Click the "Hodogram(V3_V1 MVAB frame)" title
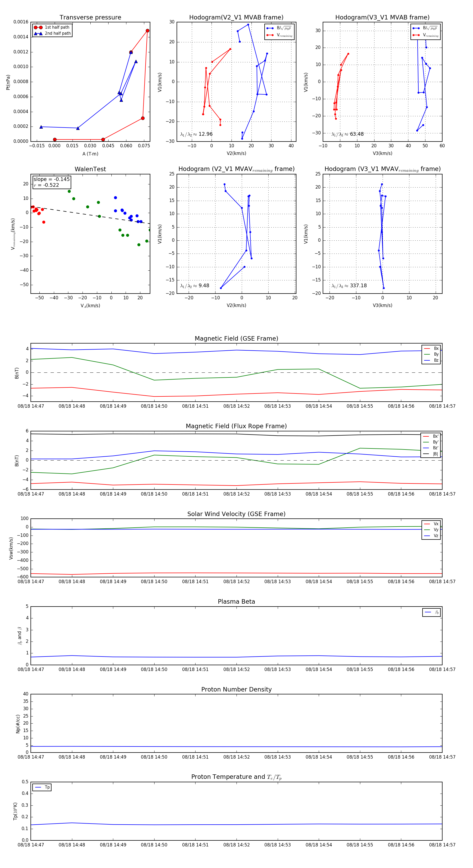Screen dimensions: 473x868 (382, 18)
